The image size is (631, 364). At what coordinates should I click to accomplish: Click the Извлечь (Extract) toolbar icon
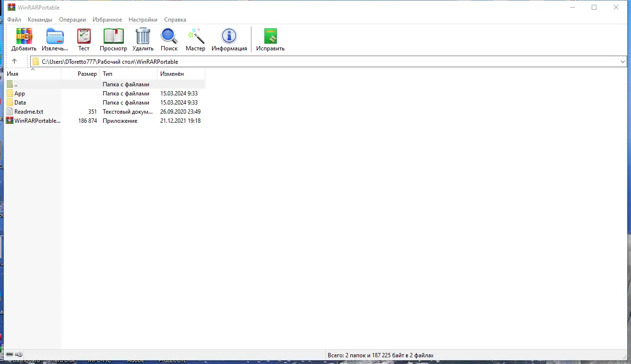[x=55, y=36]
